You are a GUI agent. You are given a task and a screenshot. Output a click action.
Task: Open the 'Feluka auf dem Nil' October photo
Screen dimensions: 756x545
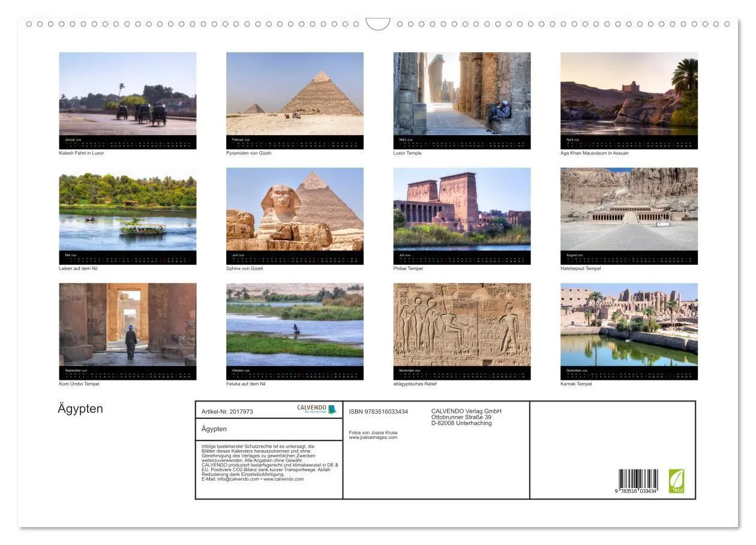[x=295, y=329]
